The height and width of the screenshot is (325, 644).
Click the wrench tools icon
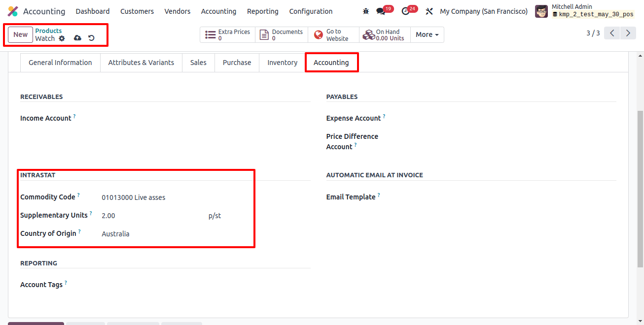(x=429, y=11)
